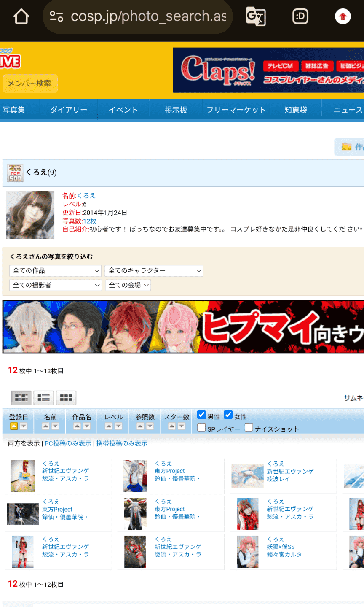Open the イベント menu item
The width and height of the screenshot is (364, 607).
tap(123, 110)
